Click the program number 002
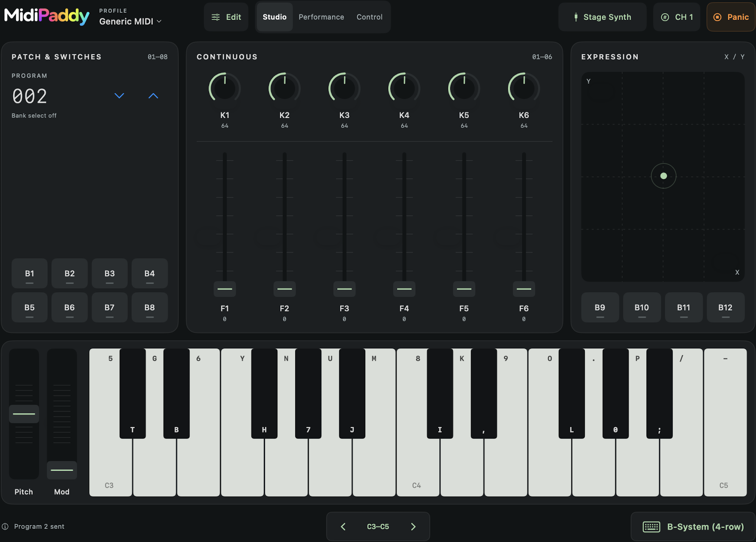Viewport: 756px width, 542px height. click(30, 96)
